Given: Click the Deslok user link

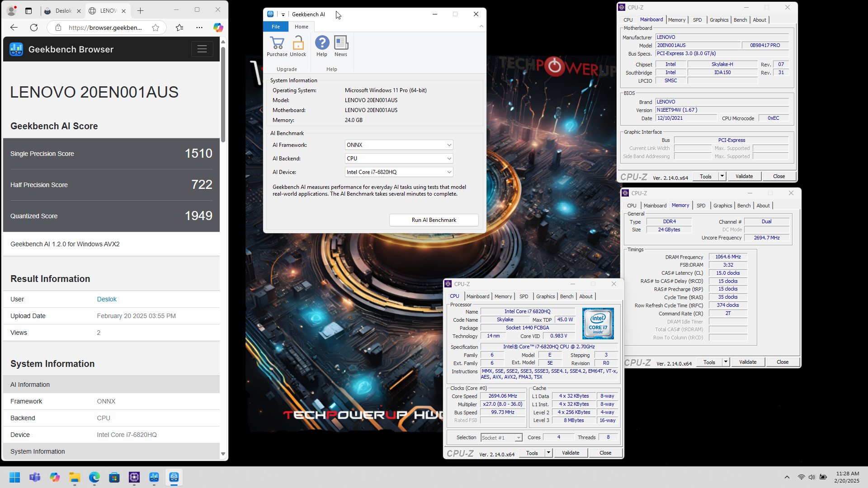Looking at the screenshot, I should (107, 299).
